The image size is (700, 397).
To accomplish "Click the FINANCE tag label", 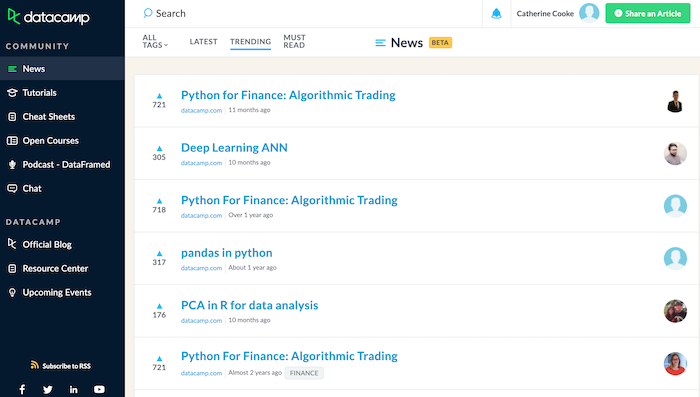I will (304, 373).
